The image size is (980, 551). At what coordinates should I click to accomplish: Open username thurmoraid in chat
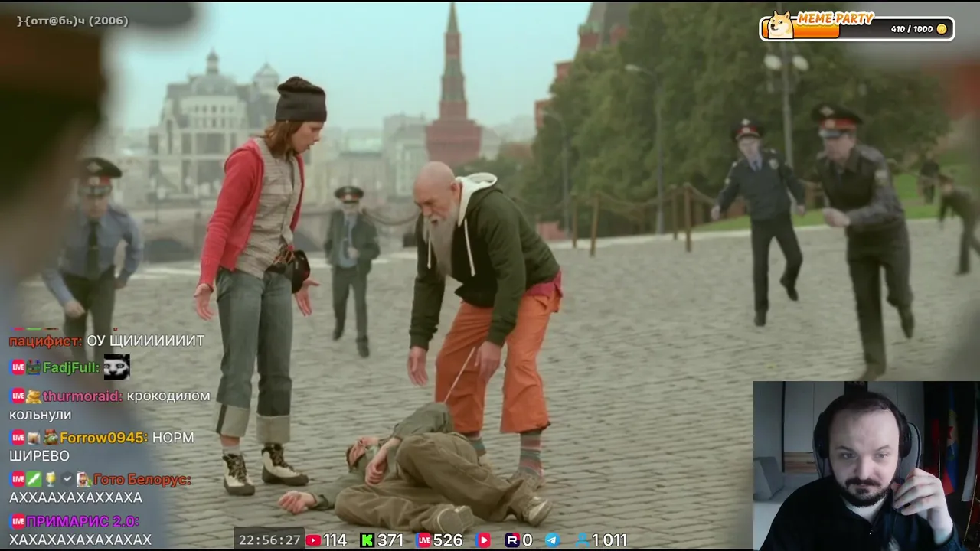[83, 396]
